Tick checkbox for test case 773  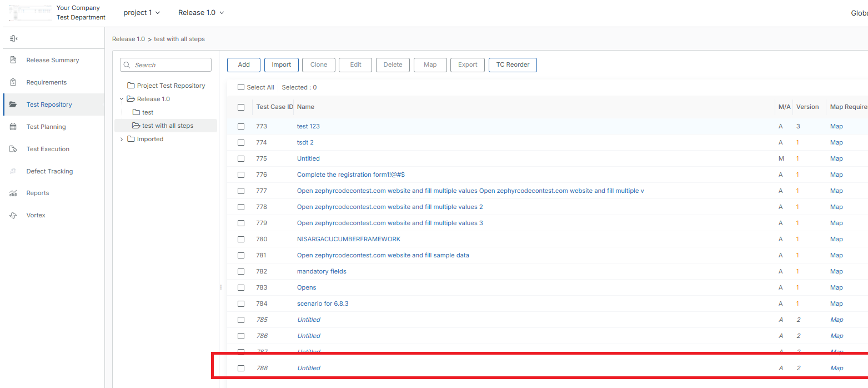point(241,126)
